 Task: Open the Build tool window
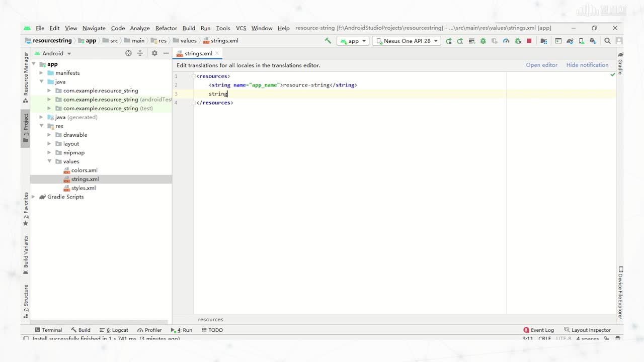(x=80, y=330)
